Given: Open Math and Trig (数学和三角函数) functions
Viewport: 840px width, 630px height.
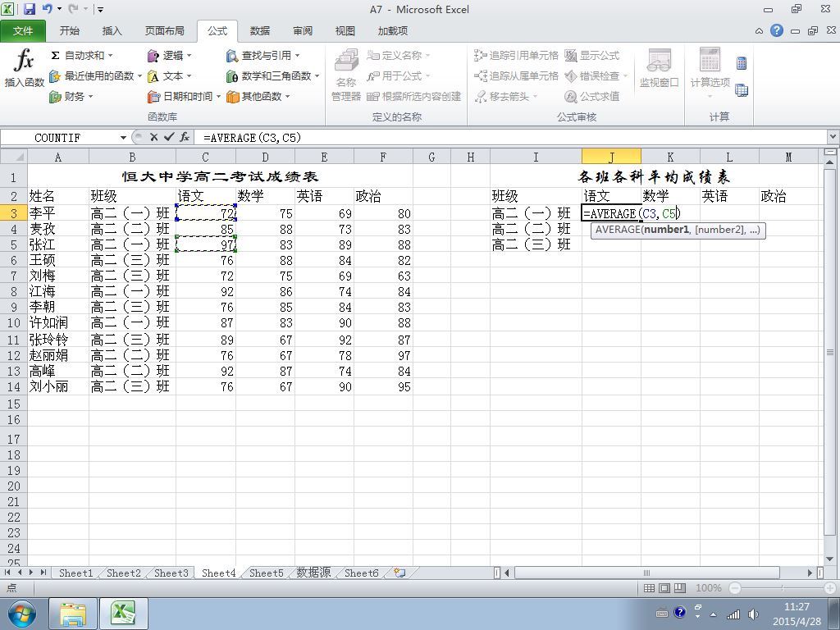Looking at the screenshot, I should click(272, 76).
